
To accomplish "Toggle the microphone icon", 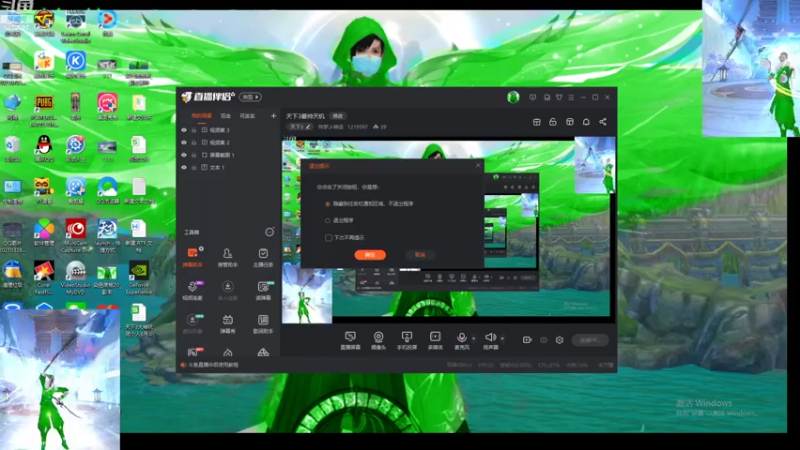I will (462, 339).
